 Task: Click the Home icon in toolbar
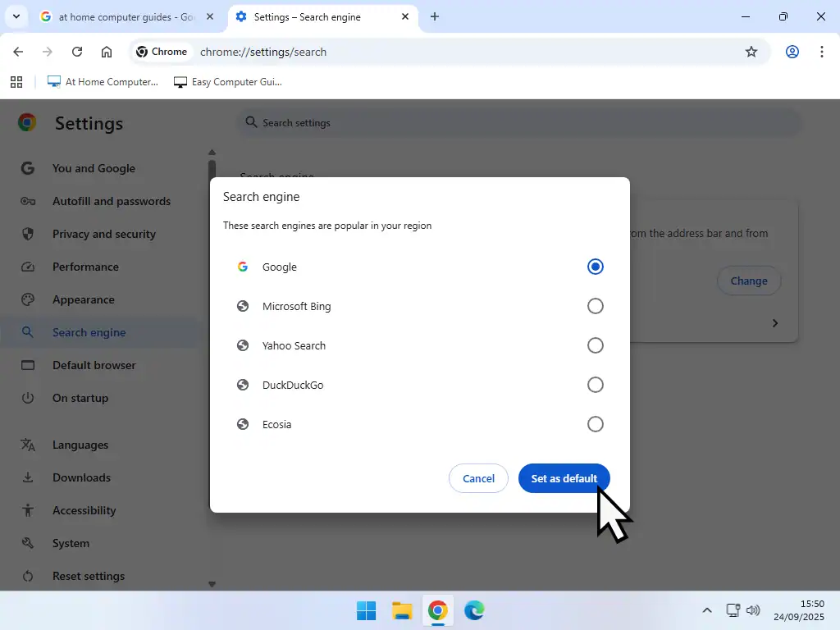click(107, 52)
